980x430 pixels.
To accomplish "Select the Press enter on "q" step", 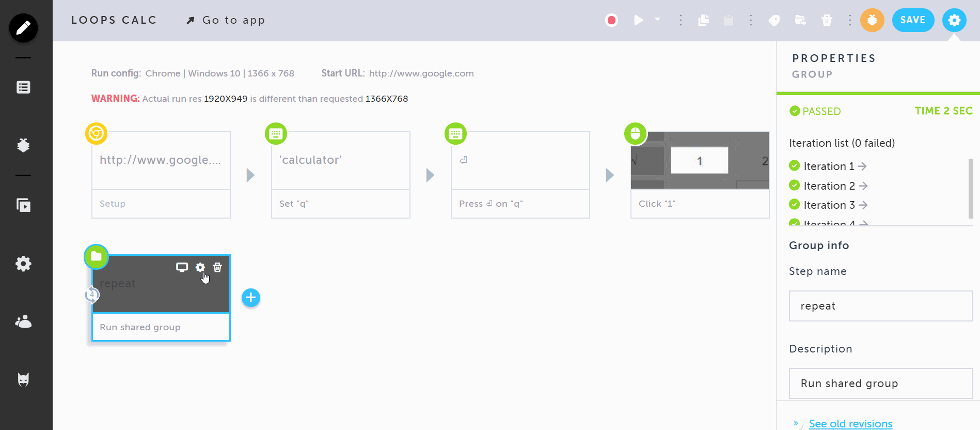I will tap(520, 175).
